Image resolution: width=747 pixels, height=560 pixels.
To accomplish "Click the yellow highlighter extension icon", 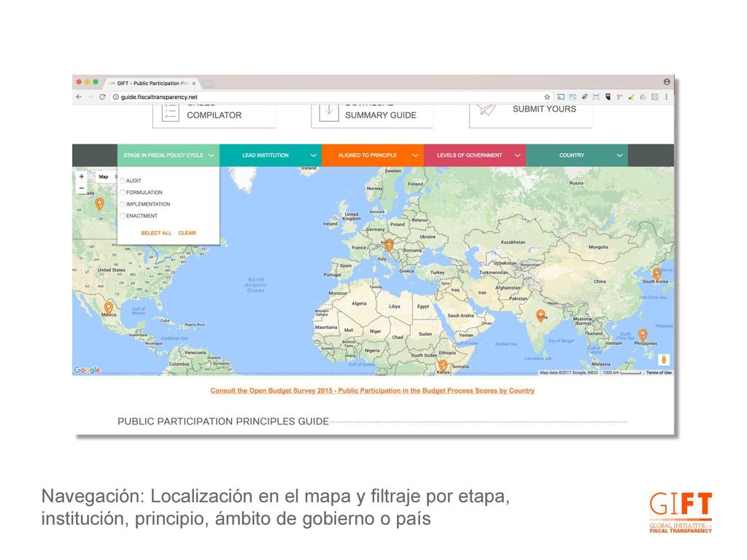I will pyautogui.click(x=631, y=97).
